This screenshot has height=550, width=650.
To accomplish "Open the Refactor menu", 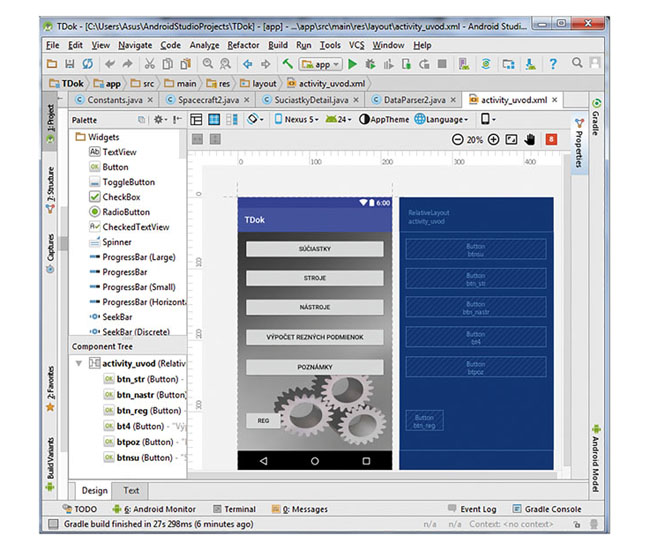I will coord(243,45).
